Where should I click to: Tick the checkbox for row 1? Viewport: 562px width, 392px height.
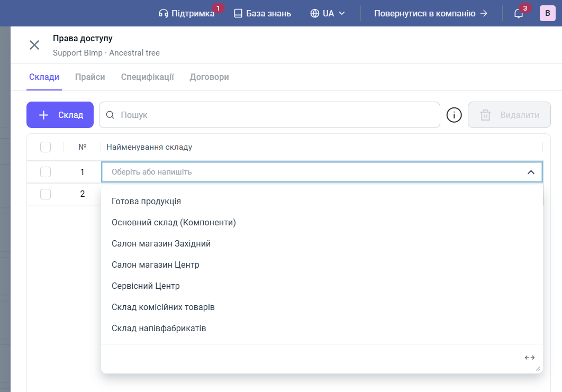coord(46,172)
